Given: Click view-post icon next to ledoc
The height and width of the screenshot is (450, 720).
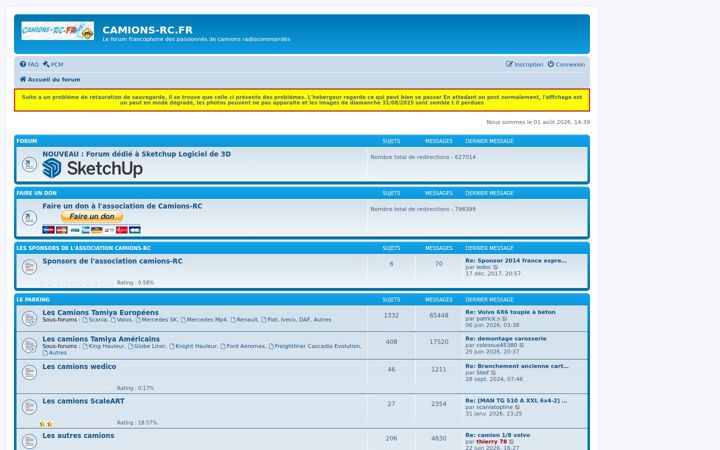Looking at the screenshot, I should pyautogui.click(x=496, y=267).
